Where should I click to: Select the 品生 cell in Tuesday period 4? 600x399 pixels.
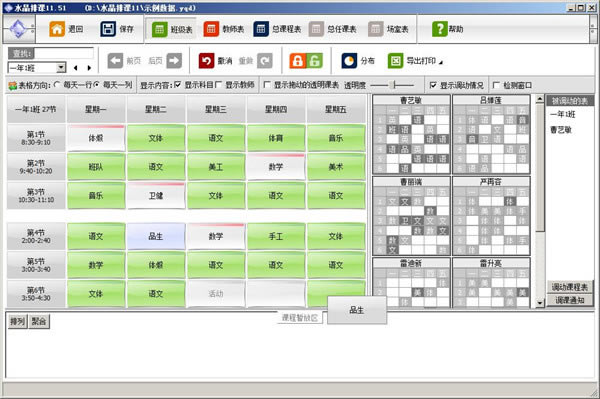click(x=156, y=236)
